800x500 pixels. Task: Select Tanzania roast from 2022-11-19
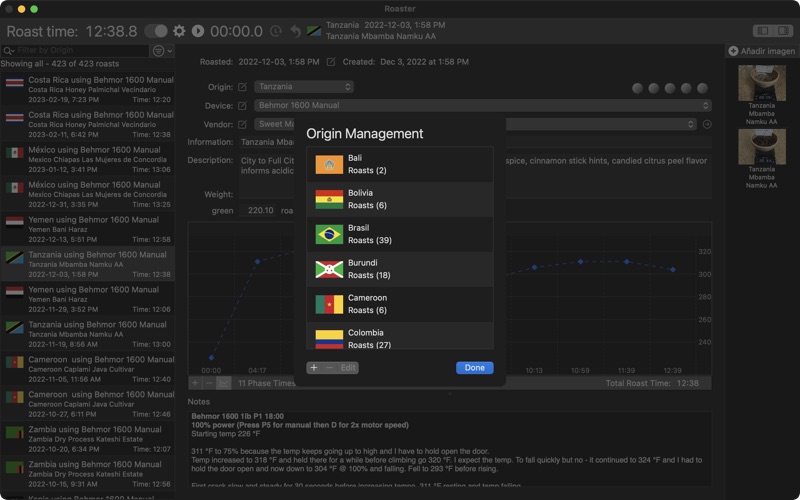(x=87, y=334)
